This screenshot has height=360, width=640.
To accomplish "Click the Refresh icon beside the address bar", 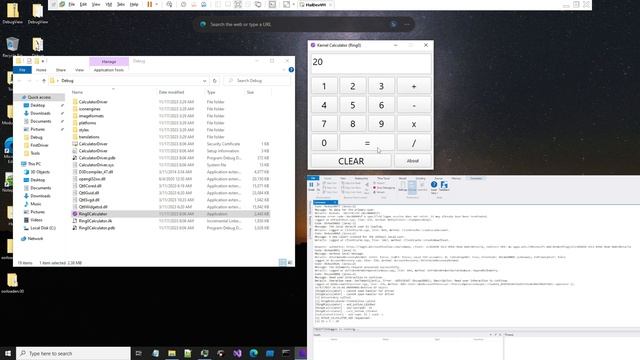I will point(215,81).
